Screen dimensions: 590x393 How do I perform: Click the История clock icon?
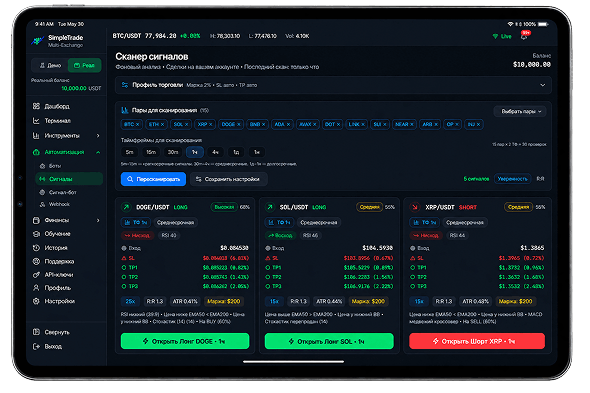[36, 248]
